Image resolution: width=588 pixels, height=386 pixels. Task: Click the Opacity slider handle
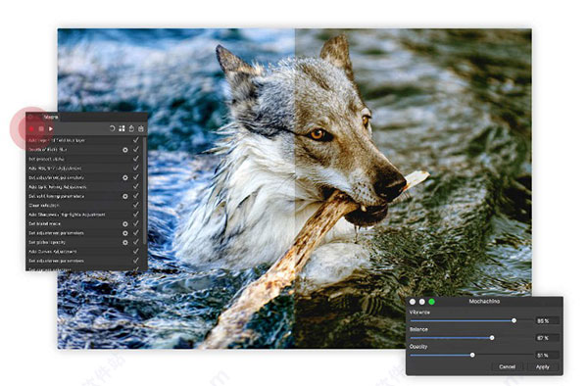pyautogui.click(x=472, y=355)
